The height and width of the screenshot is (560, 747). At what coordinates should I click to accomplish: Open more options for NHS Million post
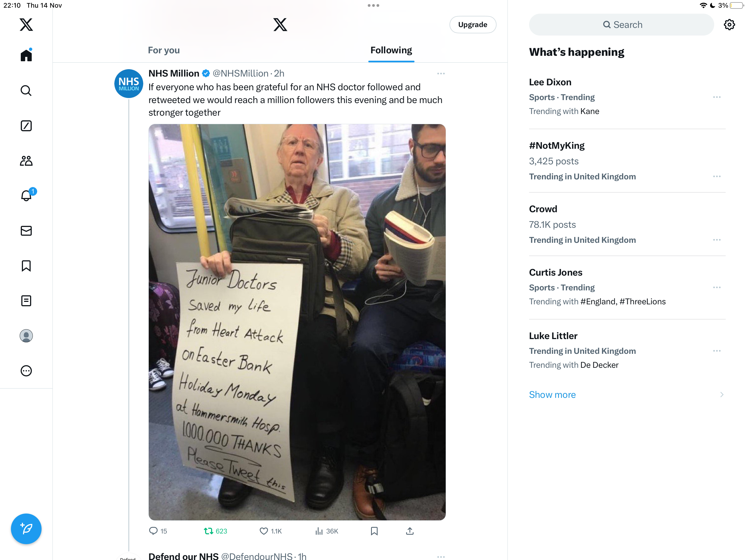coord(441,73)
